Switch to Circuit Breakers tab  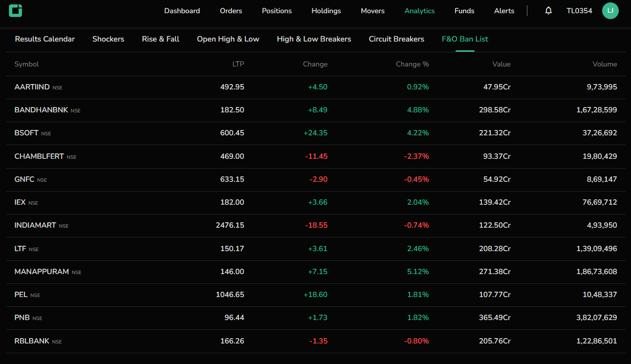pos(396,39)
